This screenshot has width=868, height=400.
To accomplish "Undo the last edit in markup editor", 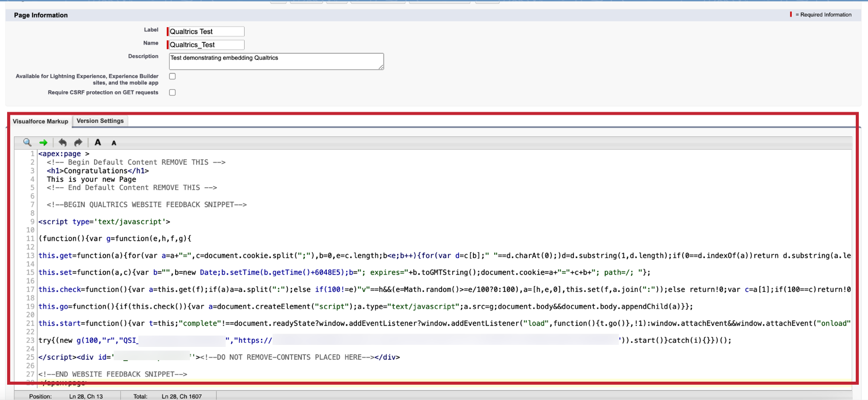I will (62, 142).
